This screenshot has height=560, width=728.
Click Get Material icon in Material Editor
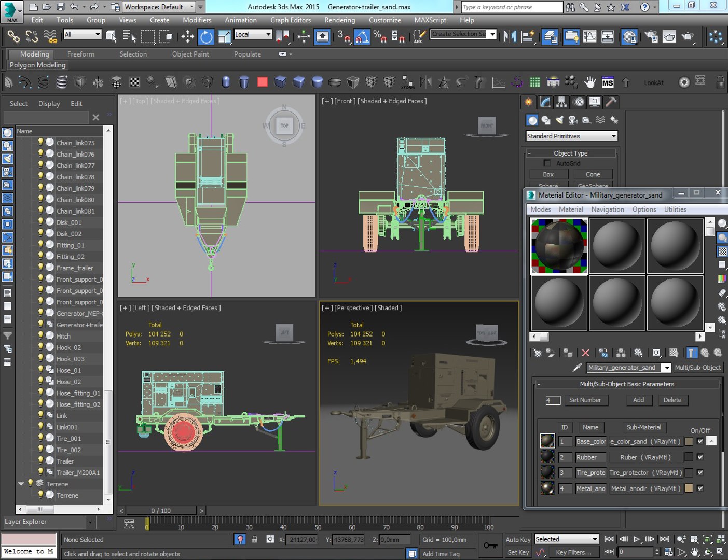click(x=537, y=353)
